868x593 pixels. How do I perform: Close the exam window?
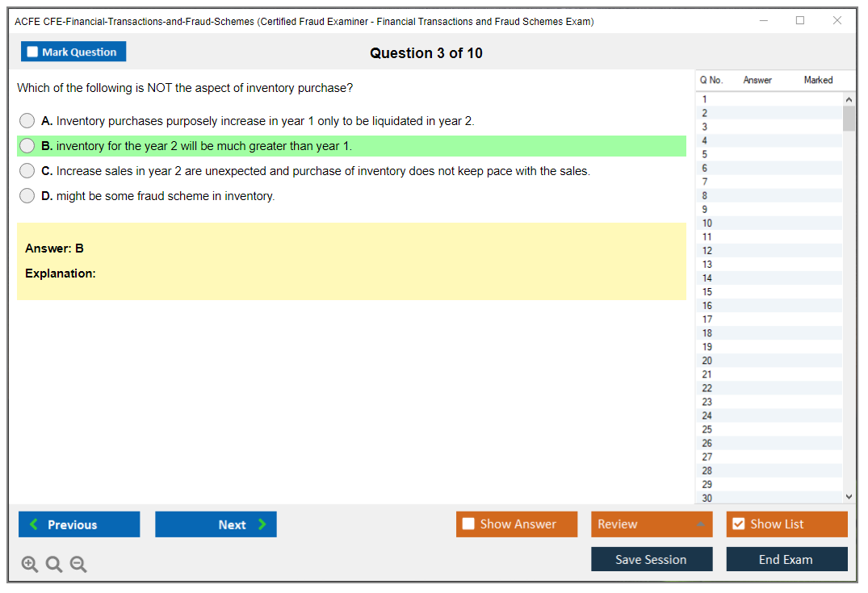pyautogui.click(x=837, y=21)
